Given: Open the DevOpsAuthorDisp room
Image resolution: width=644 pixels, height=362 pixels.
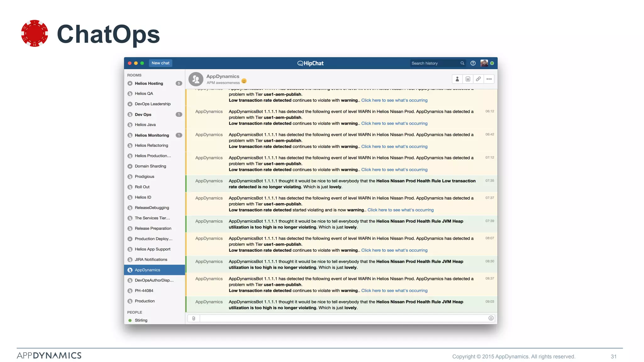Looking at the screenshot, I should click(x=154, y=280).
